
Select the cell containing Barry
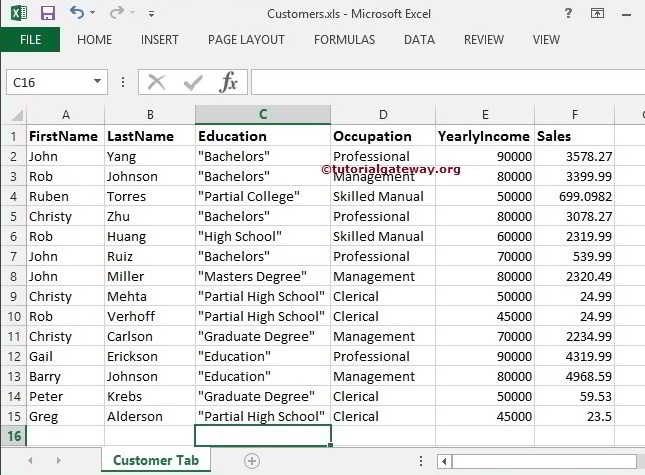point(66,376)
